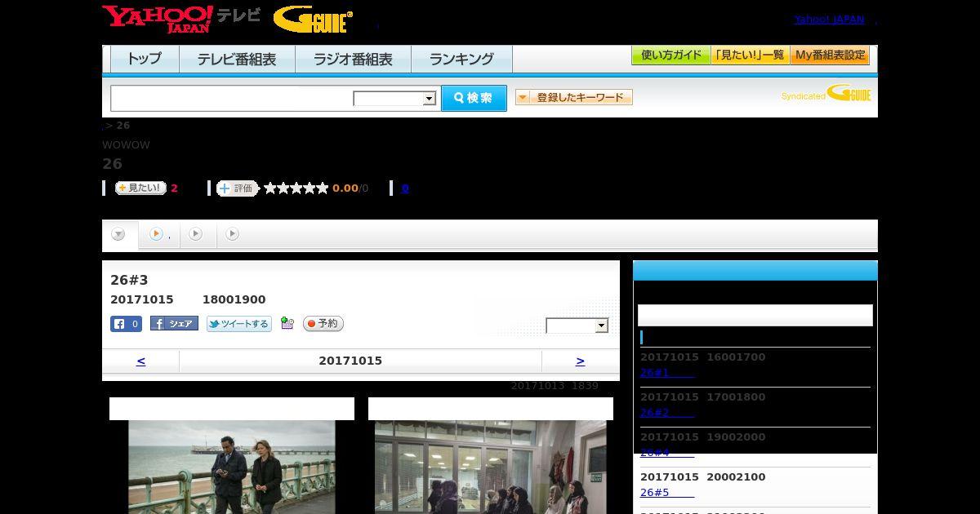Go to previous day with < link
This screenshot has height=514, width=980.
140,361
